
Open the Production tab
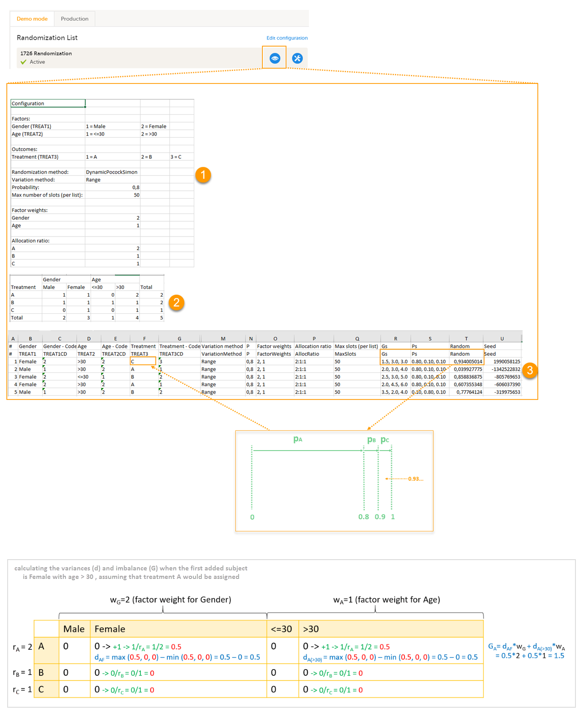74,19
